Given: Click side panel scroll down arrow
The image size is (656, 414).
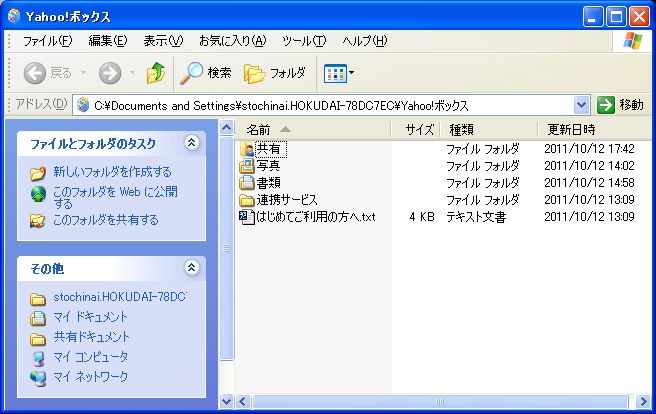Looking at the screenshot, I should 226,401.
